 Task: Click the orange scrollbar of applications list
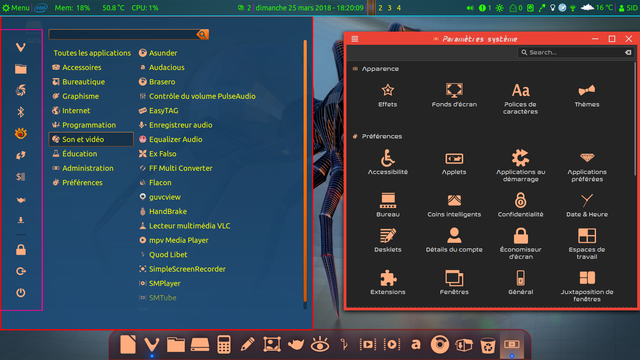click(x=304, y=171)
